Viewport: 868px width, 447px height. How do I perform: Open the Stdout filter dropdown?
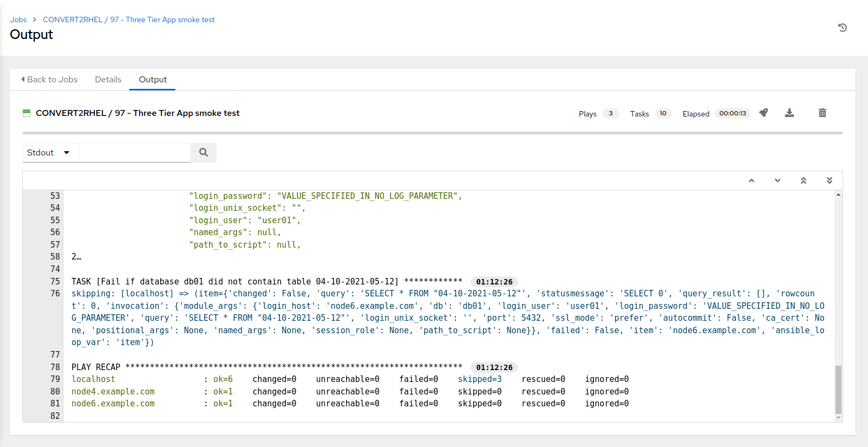click(x=51, y=152)
